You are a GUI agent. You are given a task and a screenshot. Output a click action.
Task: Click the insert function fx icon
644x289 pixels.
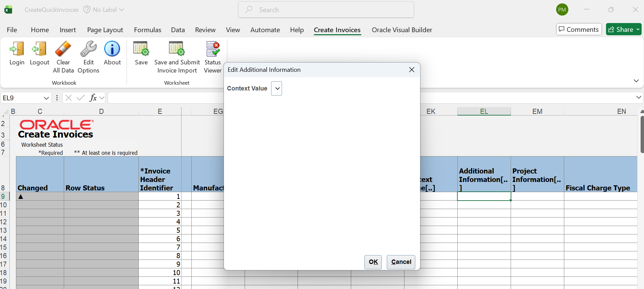pyautogui.click(x=93, y=98)
